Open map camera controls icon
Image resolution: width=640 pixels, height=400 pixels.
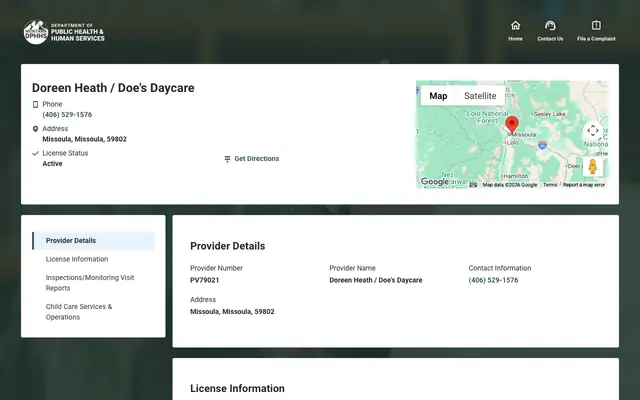(x=593, y=131)
